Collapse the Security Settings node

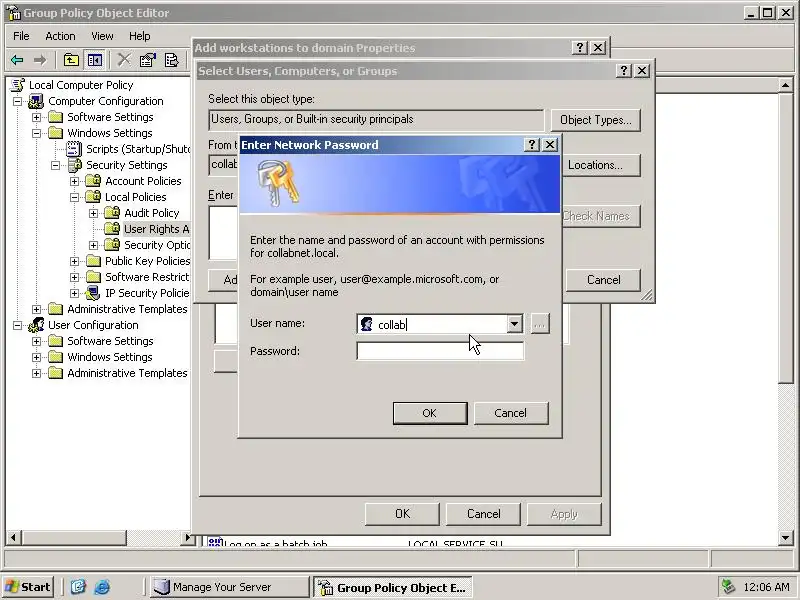56,165
